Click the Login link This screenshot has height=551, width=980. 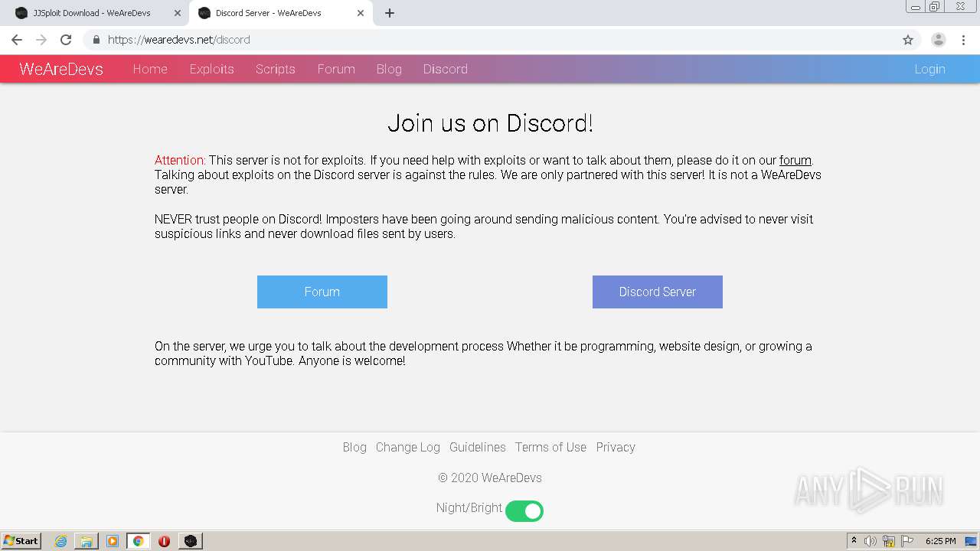pos(929,69)
